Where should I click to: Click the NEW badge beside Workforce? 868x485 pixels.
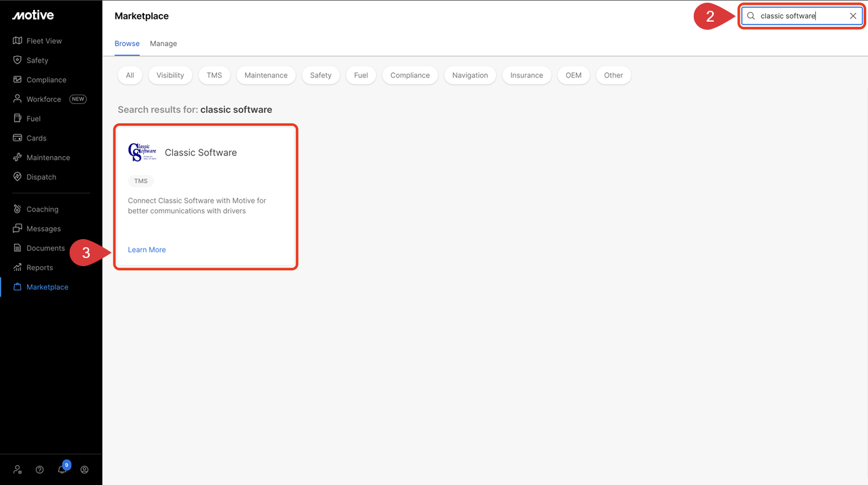(x=78, y=99)
